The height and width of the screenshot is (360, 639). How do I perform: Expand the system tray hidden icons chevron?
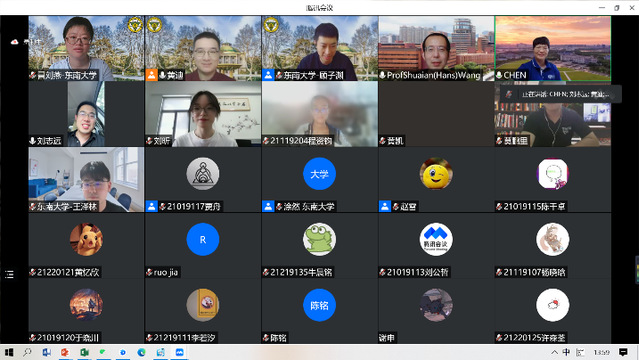tap(554, 352)
